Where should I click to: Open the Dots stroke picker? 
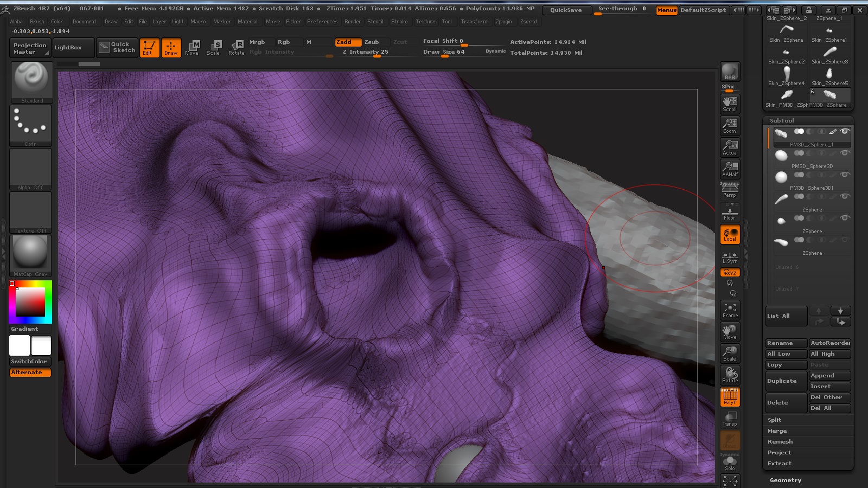[x=30, y=126]
